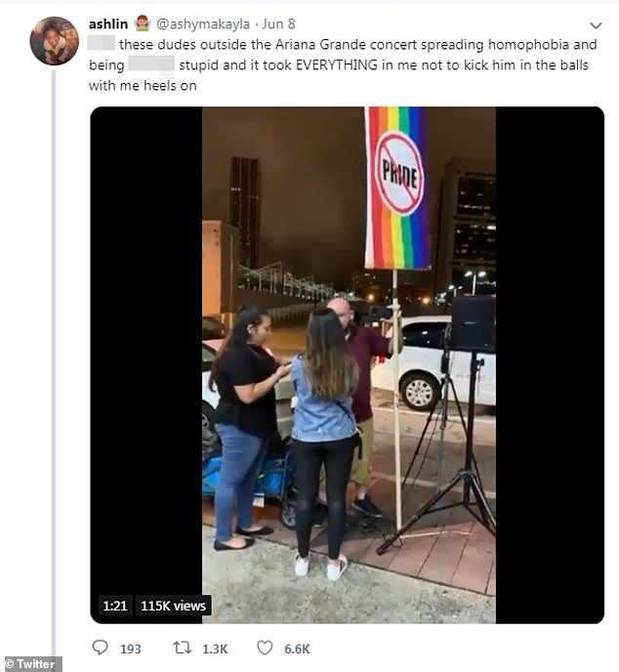Expand the tweet options chevron menu
The height and width of the screenshot is (672, 619).
coord(596,25)
